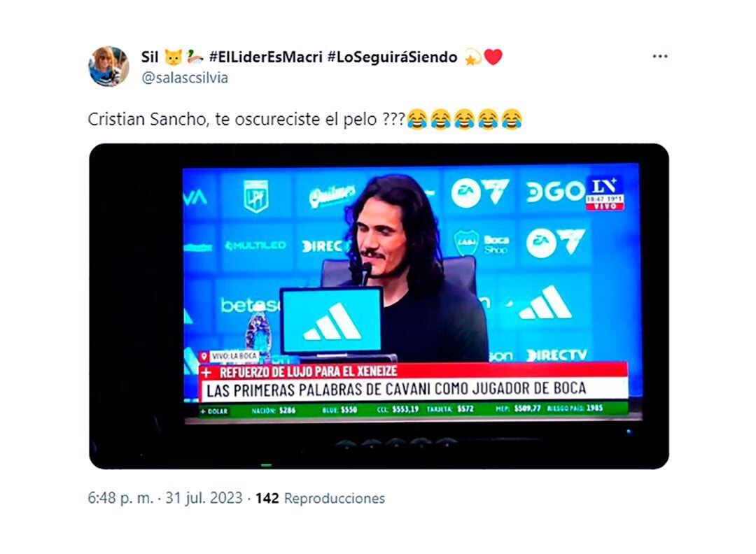Viewport: 756px width, 554px height.
Task: Click the red heart emoji in display name
Action: tap(493, 57)
